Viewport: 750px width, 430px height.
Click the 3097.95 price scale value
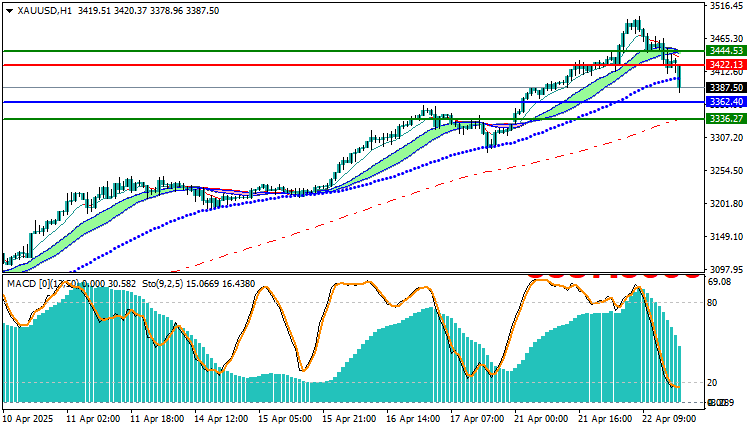tap(727, 269)
